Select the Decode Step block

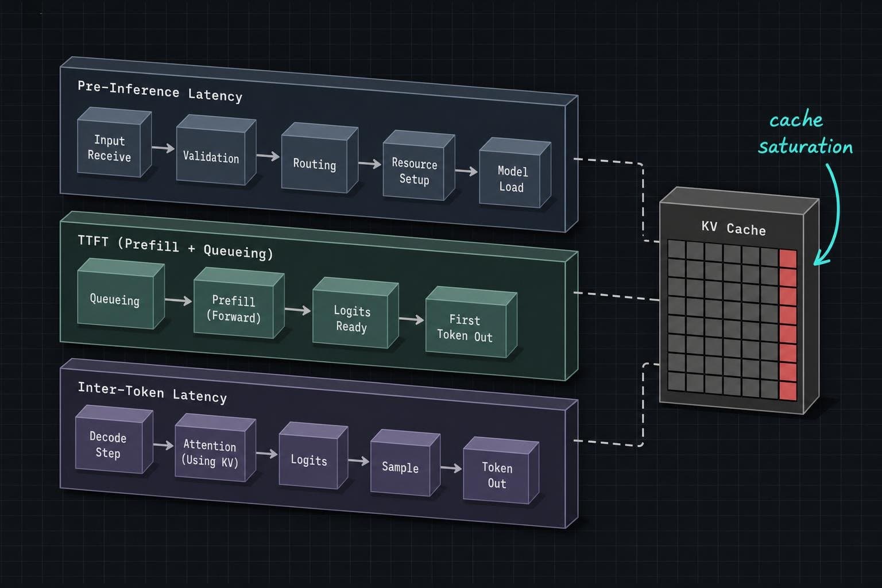point(114,439)
